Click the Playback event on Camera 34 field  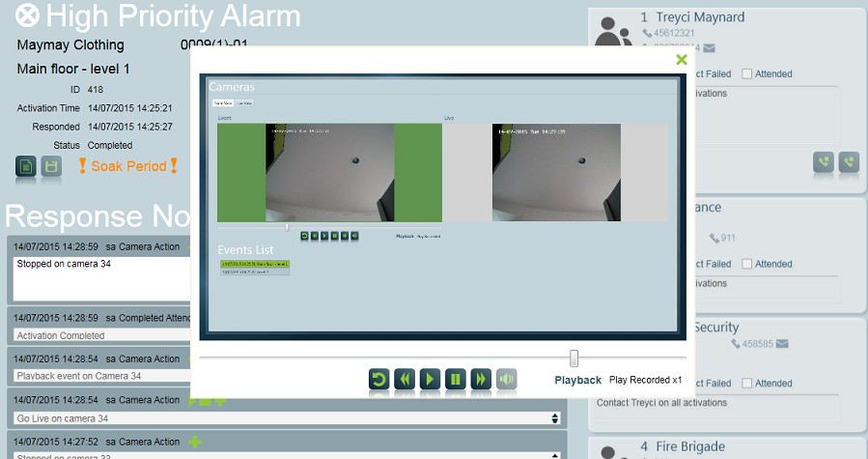point(101,376)
